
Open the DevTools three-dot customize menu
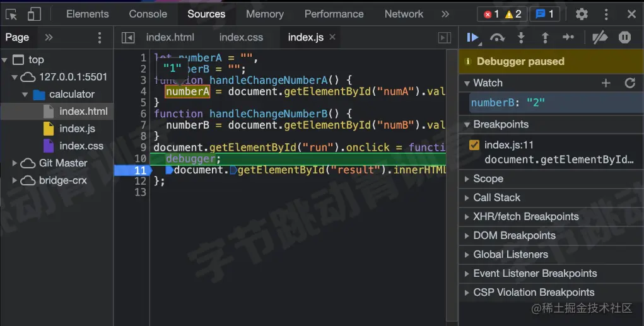[x=606, y=15]
